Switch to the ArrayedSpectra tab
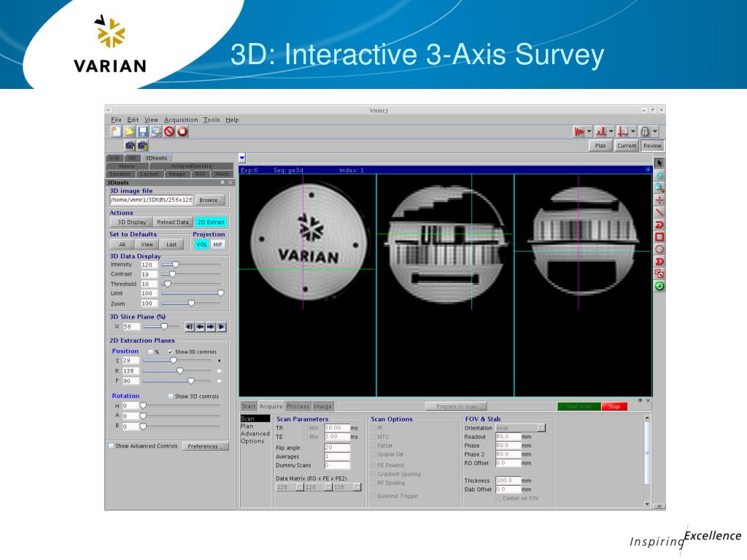Screen dimensions: 747x560 pyautogui.click(x=191, y=166)
